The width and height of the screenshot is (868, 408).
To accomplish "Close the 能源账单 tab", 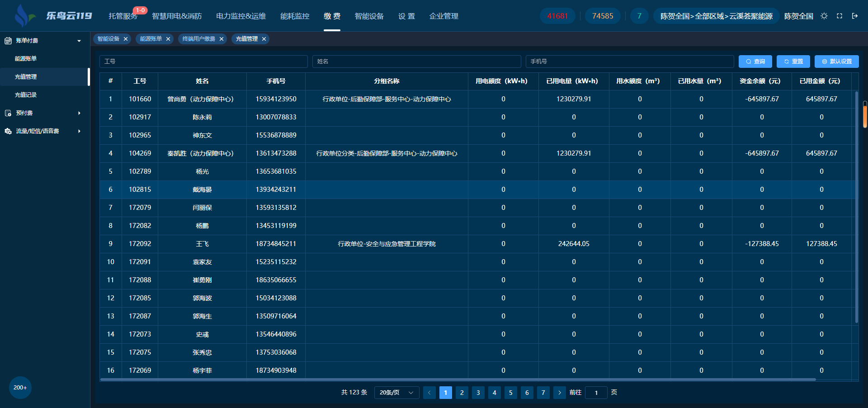I will (x=168, y=39).
